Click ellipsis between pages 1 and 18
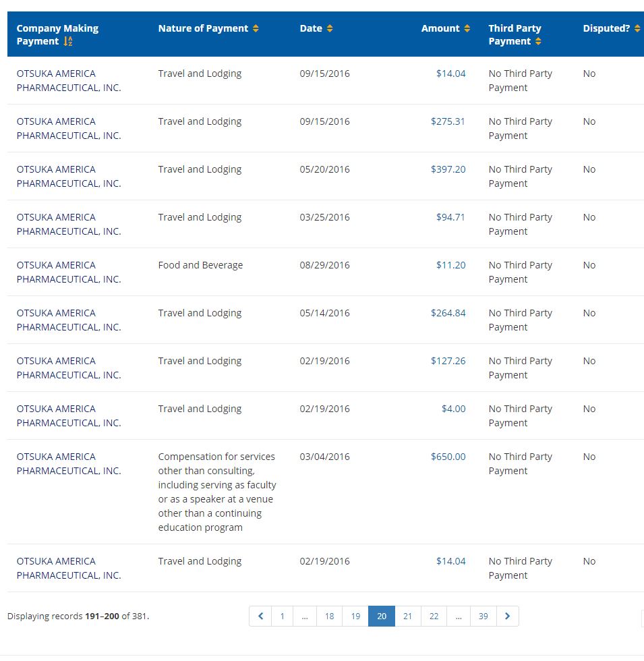Screen dimensions: 644x661 (305, 616)
